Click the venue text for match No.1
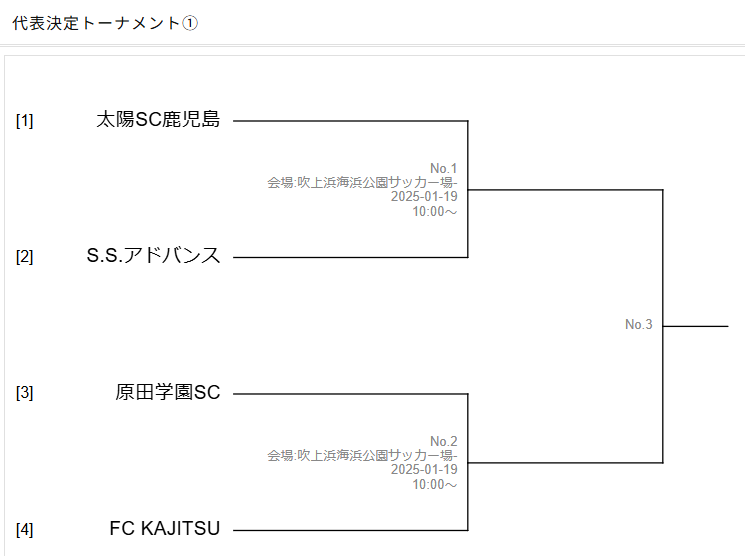Screen dimensions: 745x556 point(362,182)
